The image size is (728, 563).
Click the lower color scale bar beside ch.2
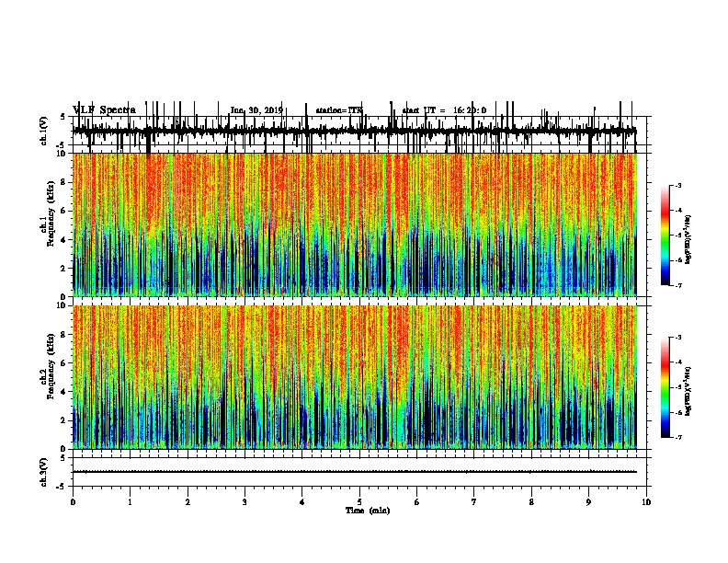665,387
